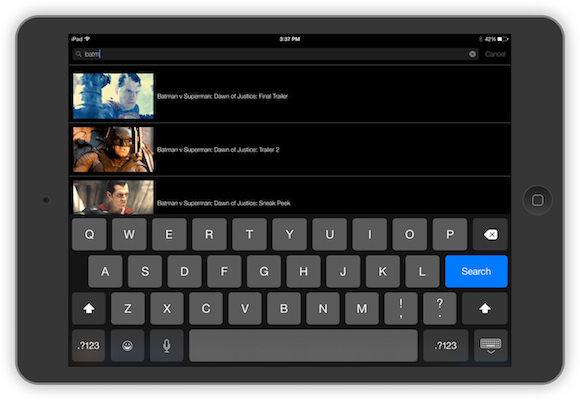Tap the O key

tap(409, 234)
